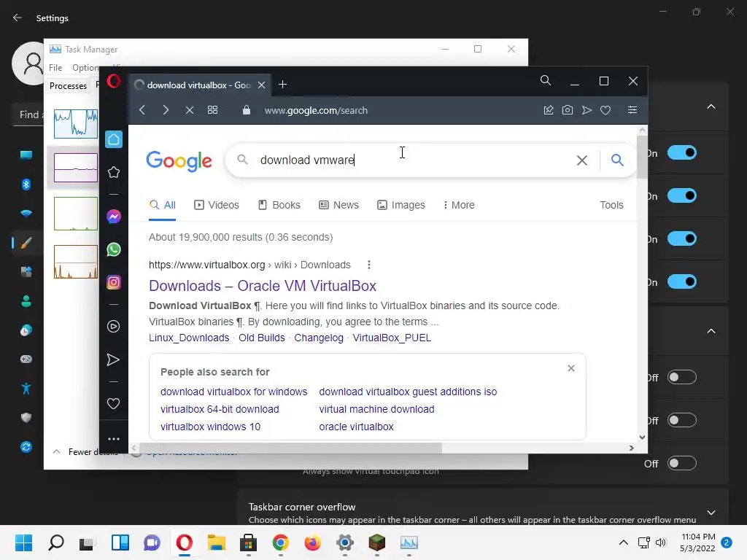Open Opera Easy Setup icon
Viewport: 747px width, 560px height.
pos(632,110)
